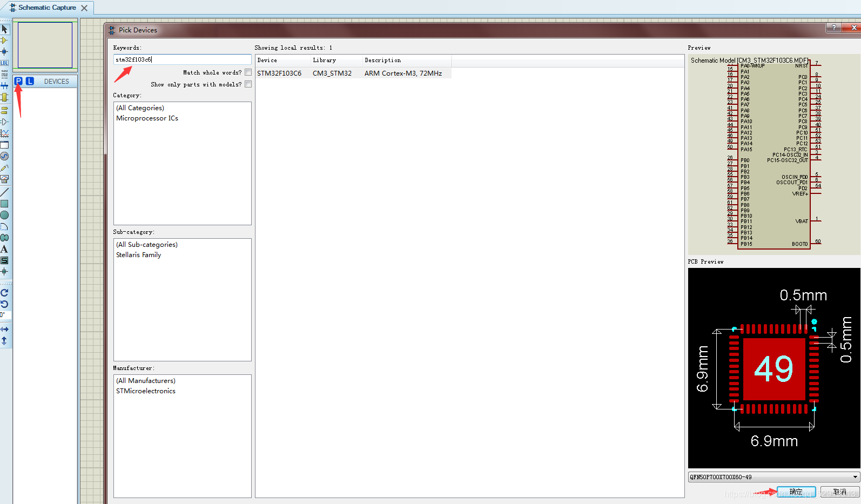
Task: Select STM32F103C6 device result row
Action: (x=353, y=73)
